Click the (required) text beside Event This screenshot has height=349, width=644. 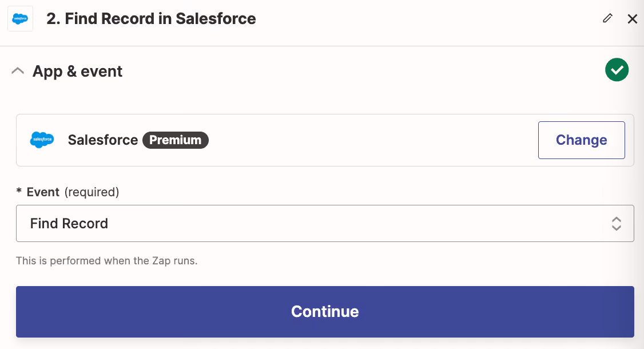point(92,192)
